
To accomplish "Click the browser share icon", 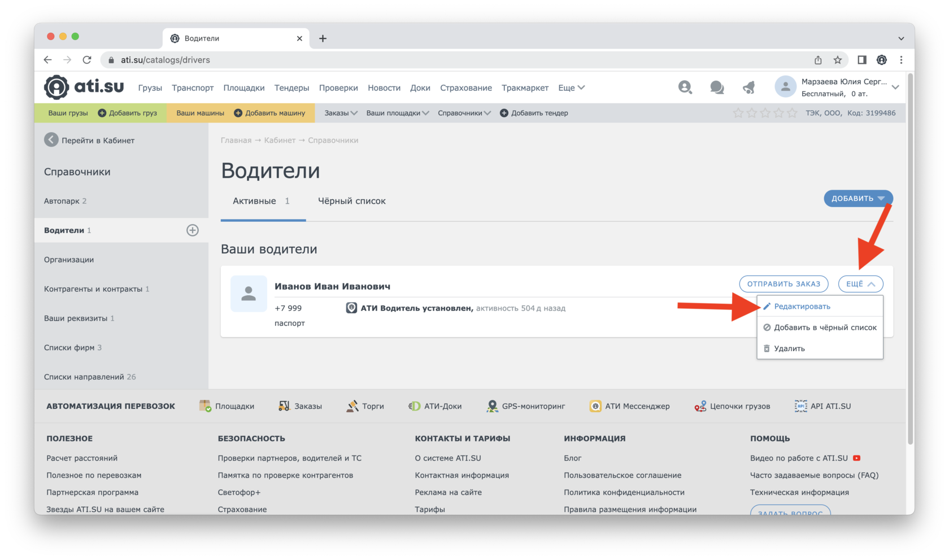I will pyautogui.click(x=818, y=60).
